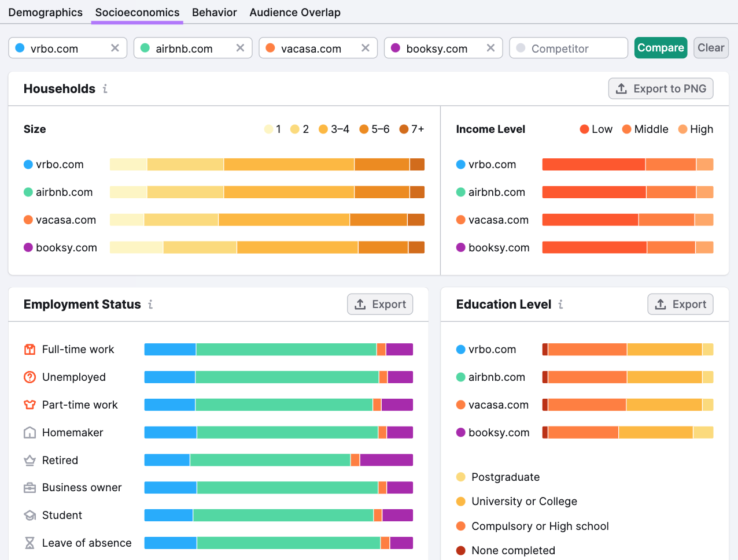Click the Homemaker house icon
This screenshot has height=560, width=738.
coord(30,432)
